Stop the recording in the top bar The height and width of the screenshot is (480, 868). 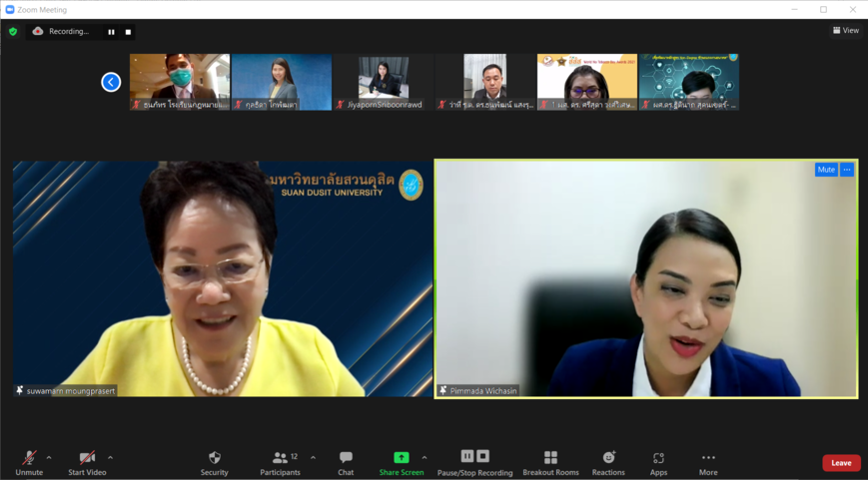128,32
